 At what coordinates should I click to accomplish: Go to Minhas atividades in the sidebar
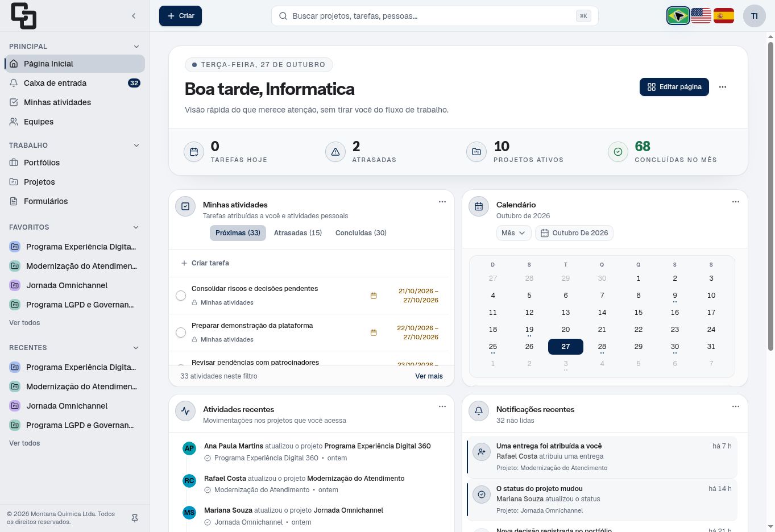click(74, 102)
